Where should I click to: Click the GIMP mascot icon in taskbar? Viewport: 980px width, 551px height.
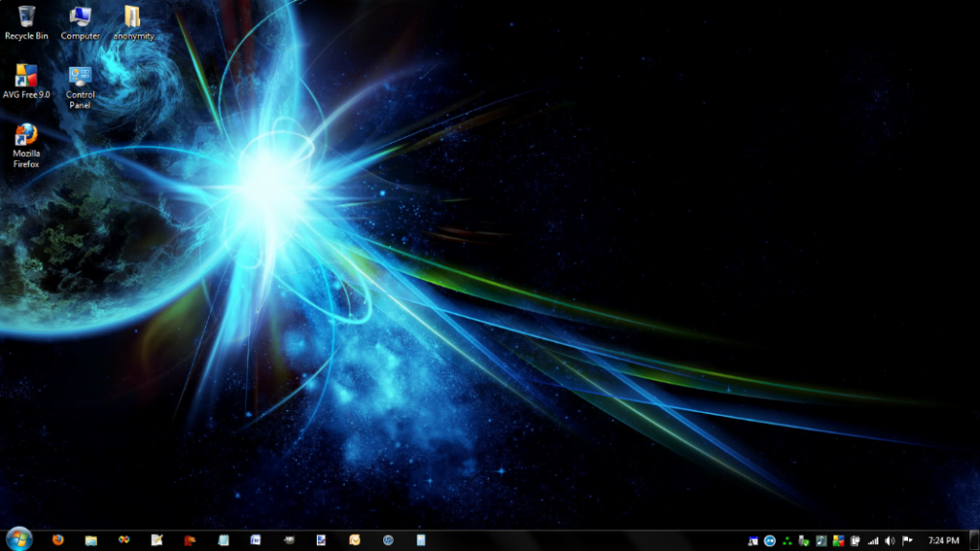288,540
